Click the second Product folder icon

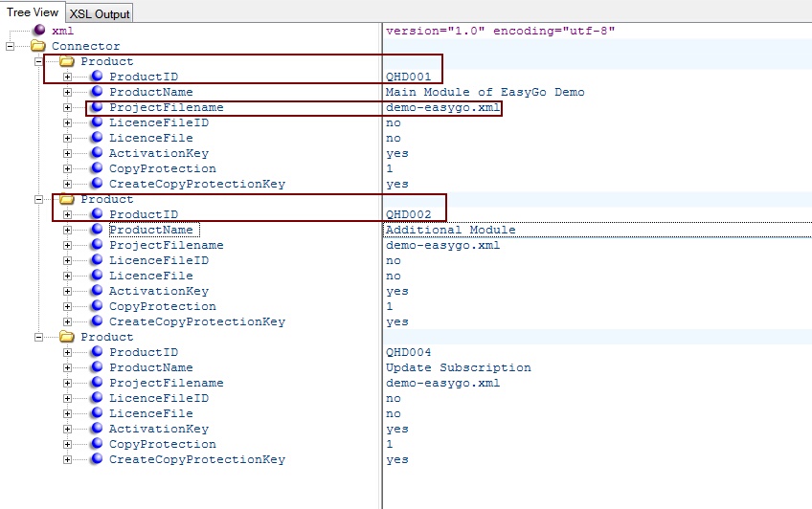(67, 199)
